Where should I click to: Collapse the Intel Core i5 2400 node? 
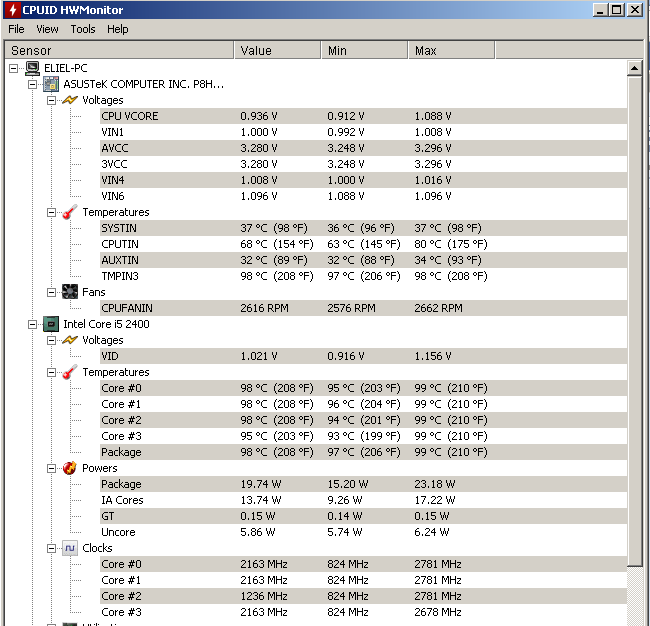32,325
